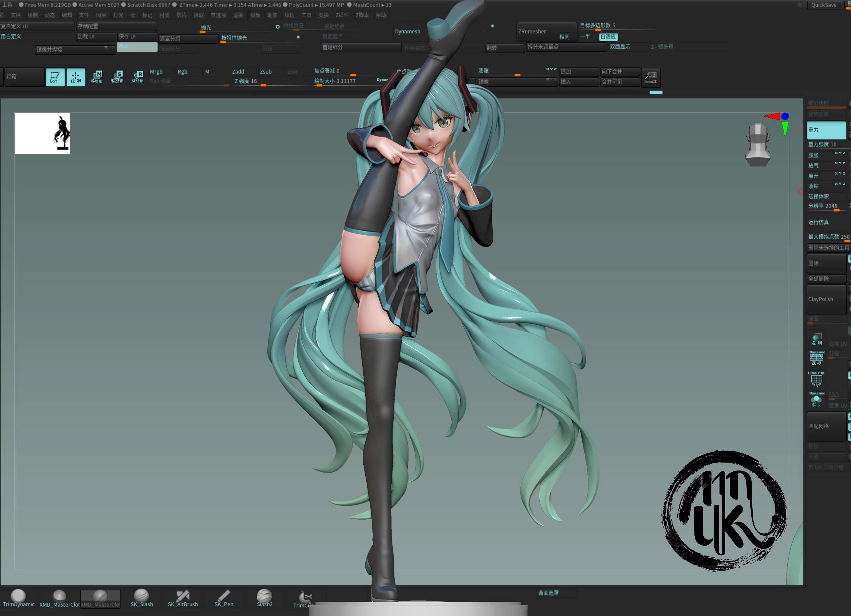Screen dimensions: 851x616
Task: Enable the Mrgb channel toggle
Action: 157,71
